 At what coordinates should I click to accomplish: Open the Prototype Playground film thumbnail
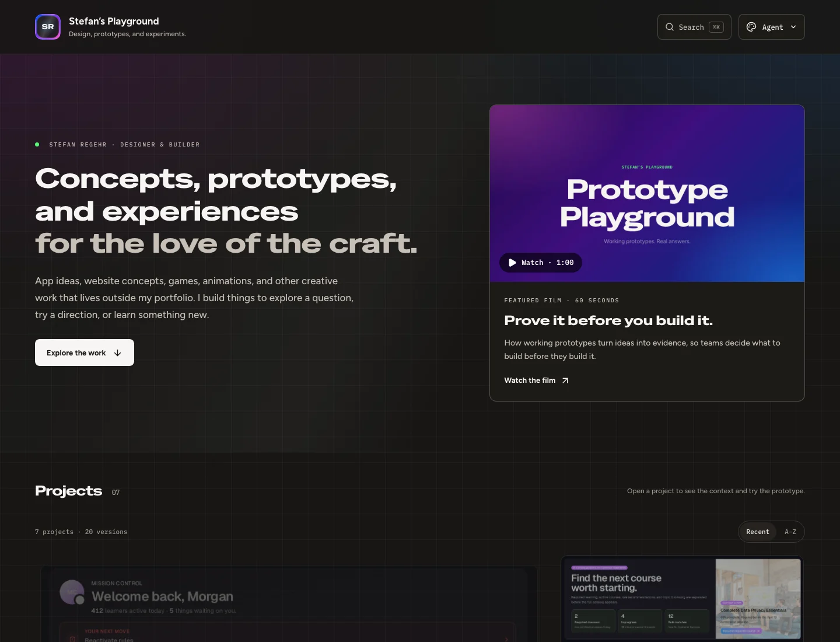pyautogui.click(x=647, y=193)
